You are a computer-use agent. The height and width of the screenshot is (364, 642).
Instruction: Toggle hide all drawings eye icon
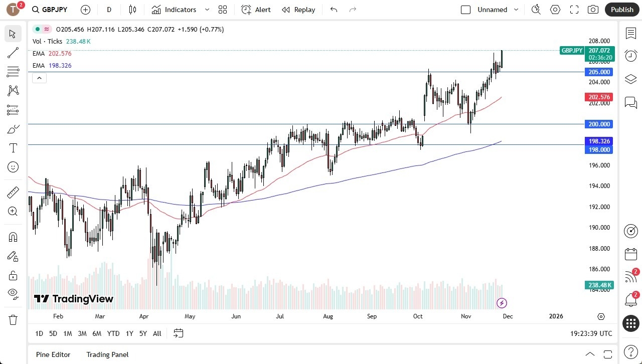pyautogui.click(x=13, y=293)
